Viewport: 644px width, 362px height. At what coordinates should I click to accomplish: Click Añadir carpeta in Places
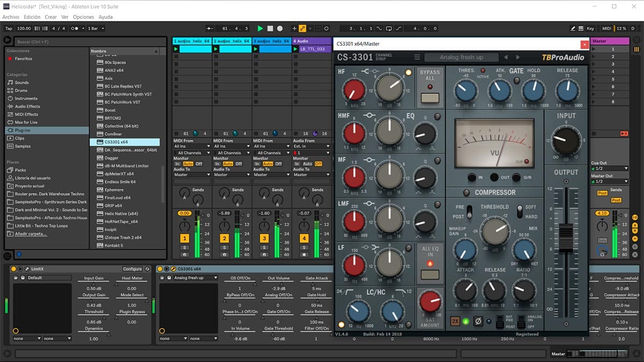tap(30, 234)
